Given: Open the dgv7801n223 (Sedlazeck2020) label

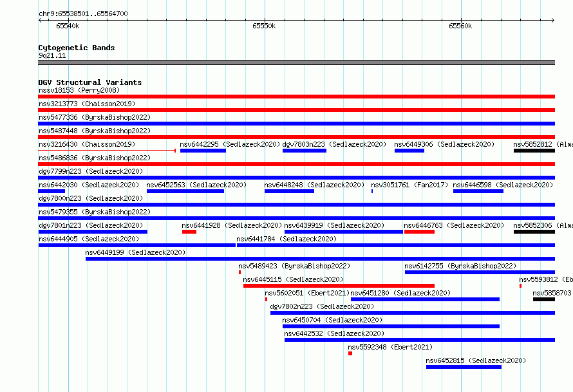Looking at the screenshot, I should coord(91,225).
